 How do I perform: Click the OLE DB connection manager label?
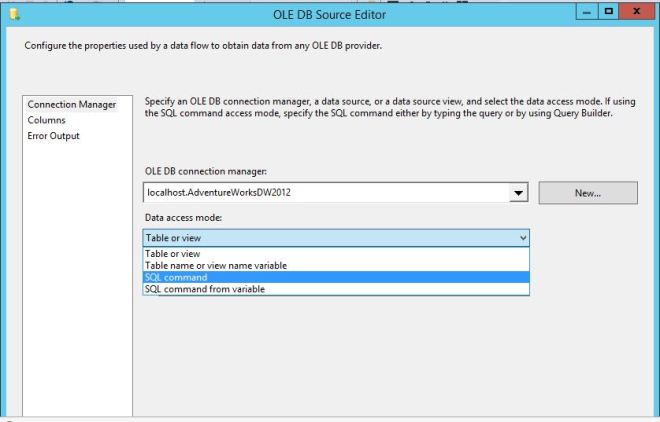point(204,172)
